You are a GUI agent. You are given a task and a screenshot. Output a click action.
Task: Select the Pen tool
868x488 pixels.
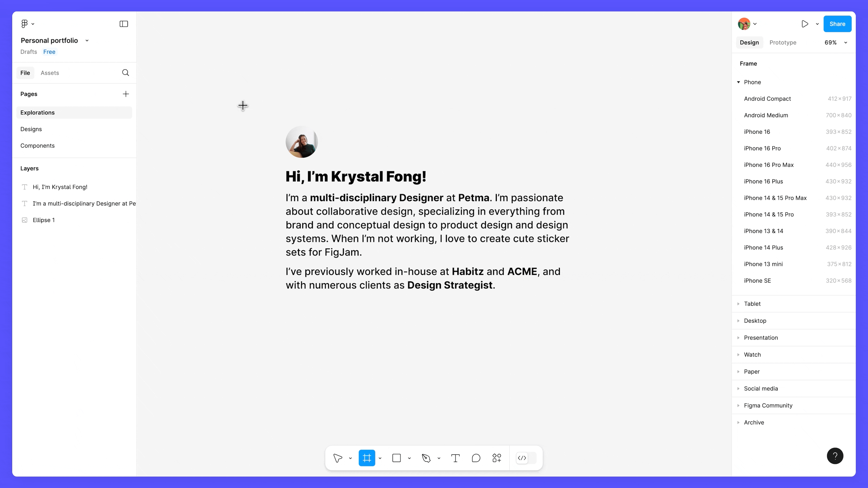[426, 458]
